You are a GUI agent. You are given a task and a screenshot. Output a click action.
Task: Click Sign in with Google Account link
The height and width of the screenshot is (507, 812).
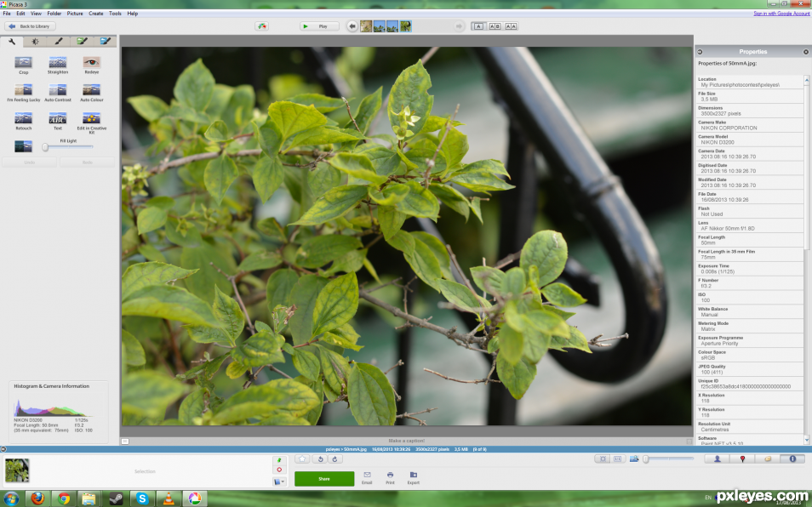pos(781,14)
